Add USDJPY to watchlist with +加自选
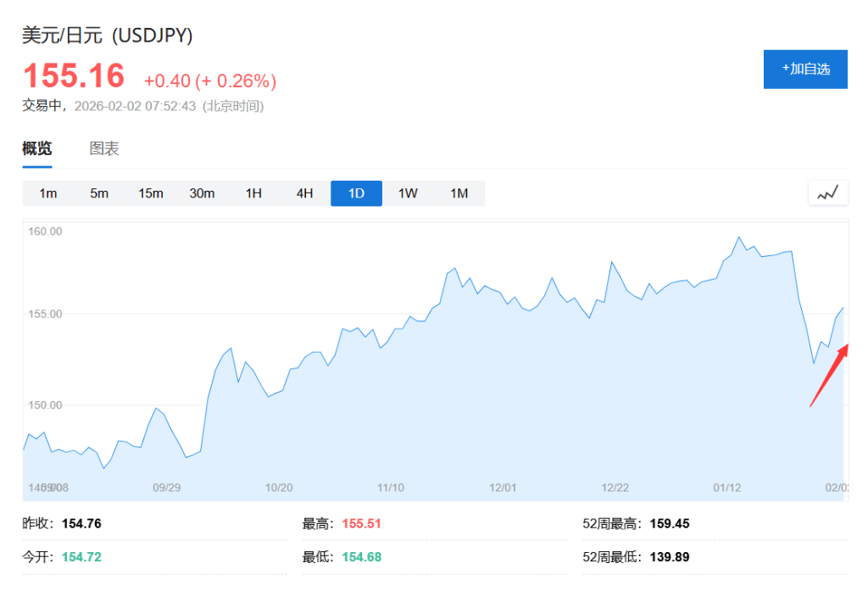The image size is (868, 591). [x=805, y=69]
